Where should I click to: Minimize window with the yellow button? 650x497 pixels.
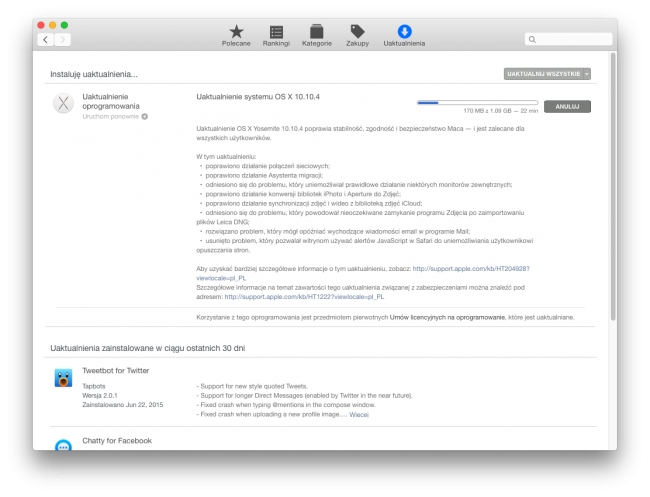[x=53, y=25]
